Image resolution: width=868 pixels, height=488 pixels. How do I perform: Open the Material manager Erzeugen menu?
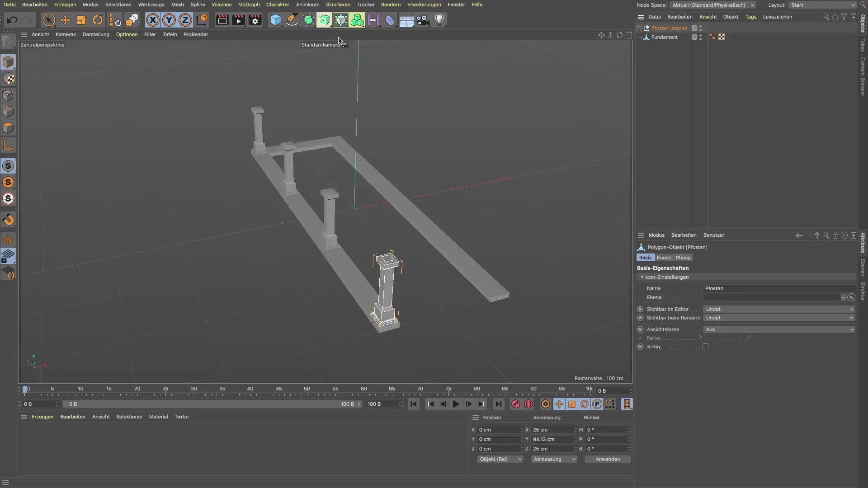(42, 417)
